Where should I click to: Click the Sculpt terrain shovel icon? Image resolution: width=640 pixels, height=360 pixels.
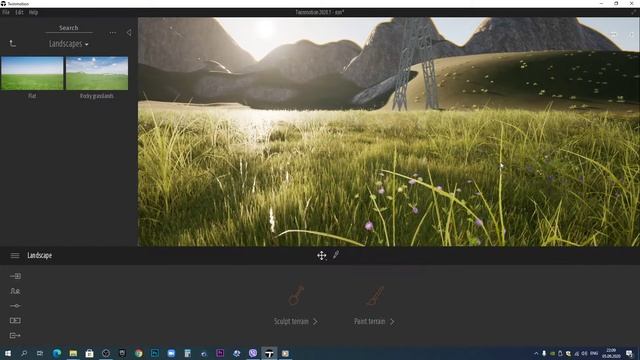pyautogui.click(x=296, y=295)
